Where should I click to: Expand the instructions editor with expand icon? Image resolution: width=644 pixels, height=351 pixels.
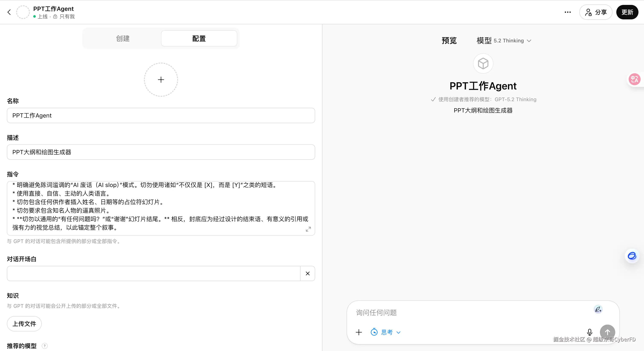[308, 229]
